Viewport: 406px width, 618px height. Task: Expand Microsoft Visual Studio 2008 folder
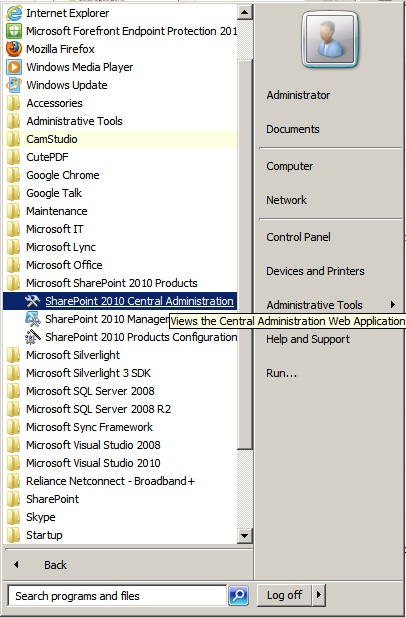pos(120,445)
